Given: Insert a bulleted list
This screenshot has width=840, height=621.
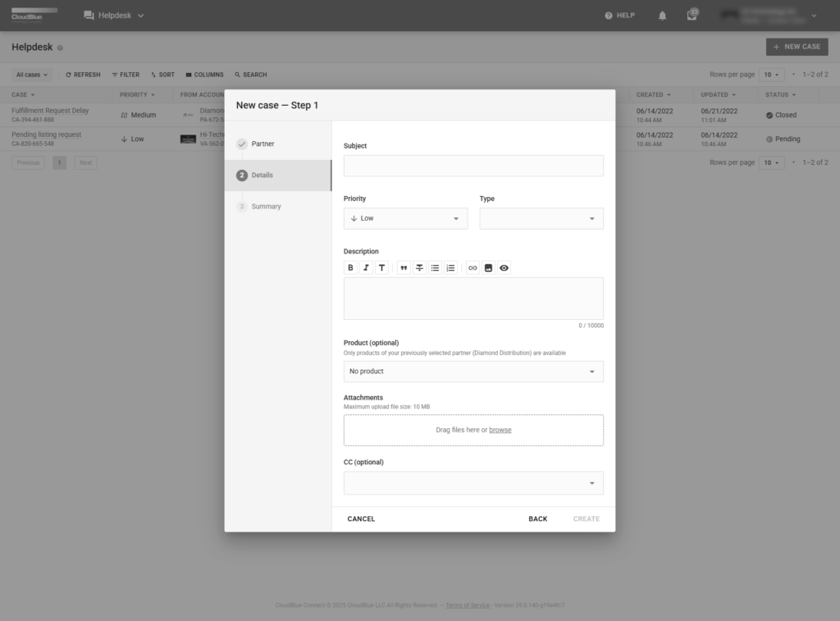Looking at the screenshot, I should 435,267.
